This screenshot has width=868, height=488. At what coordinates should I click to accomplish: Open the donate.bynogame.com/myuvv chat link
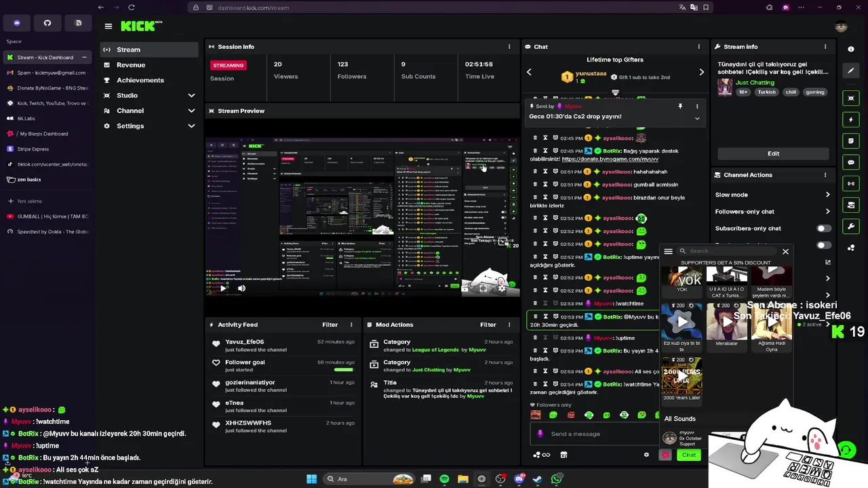click(x=610, y=159)
